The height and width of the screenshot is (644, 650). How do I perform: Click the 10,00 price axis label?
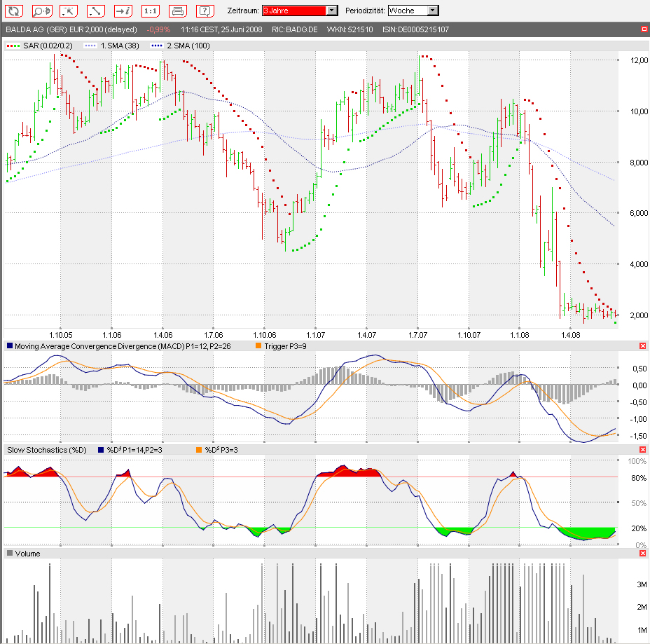(639, 111)
